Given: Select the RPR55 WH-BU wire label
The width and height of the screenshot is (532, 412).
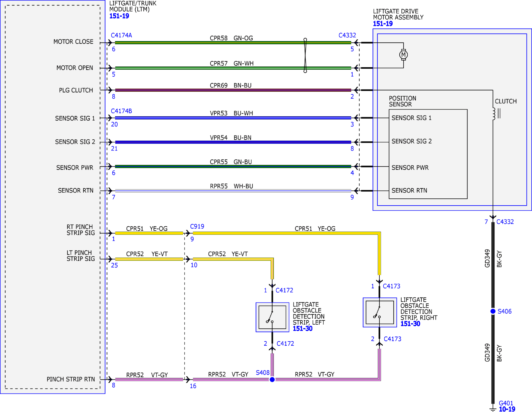Looking at the screenshot, I should 231,186.
